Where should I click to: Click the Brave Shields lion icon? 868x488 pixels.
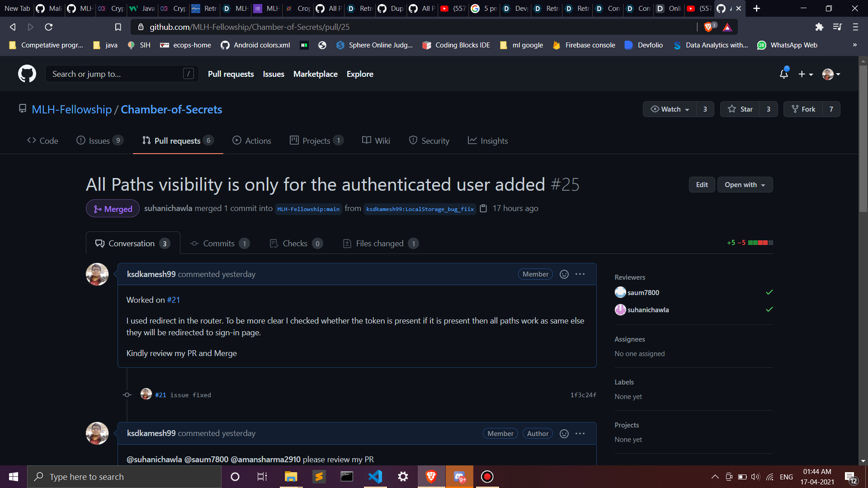[x=708, y=27]
